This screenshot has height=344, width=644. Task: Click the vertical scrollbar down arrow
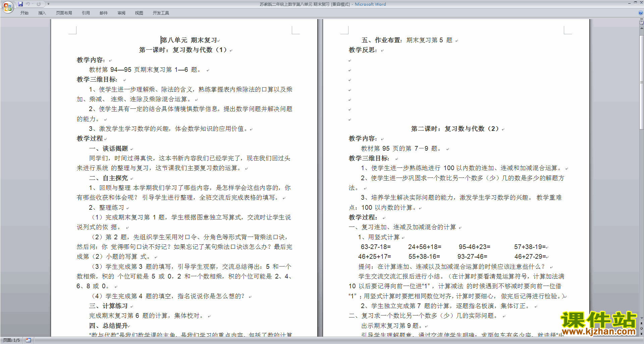click(x=641, y=318)
